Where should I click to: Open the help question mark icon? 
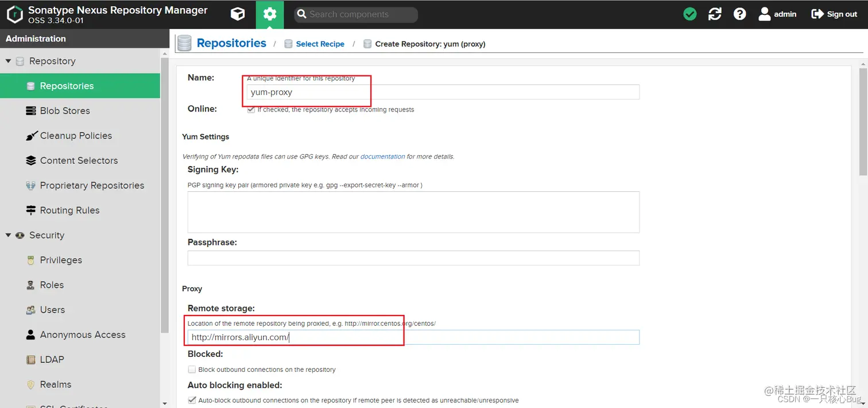[x=740, y=14]
